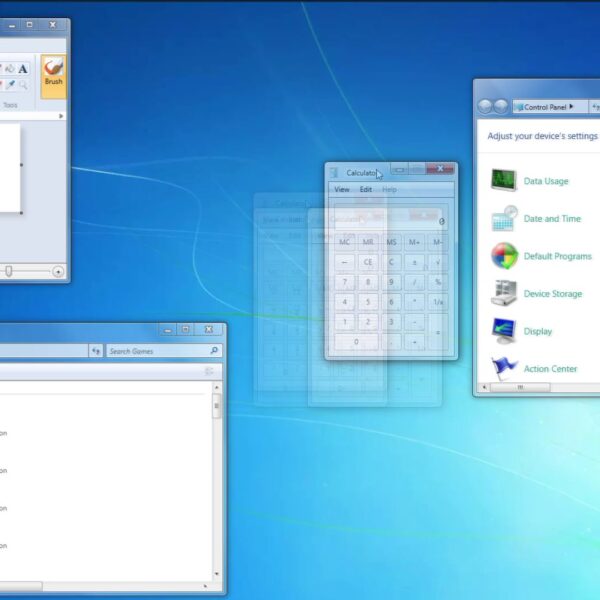Open the Data Usage icon in Control Panel

pos(504,180)
